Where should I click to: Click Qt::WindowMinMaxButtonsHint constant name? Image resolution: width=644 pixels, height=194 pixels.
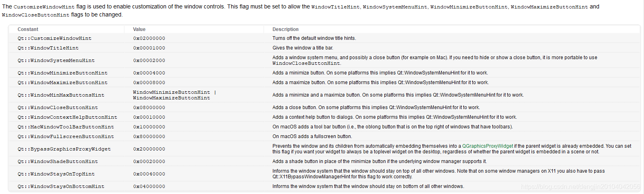(61, 95)
